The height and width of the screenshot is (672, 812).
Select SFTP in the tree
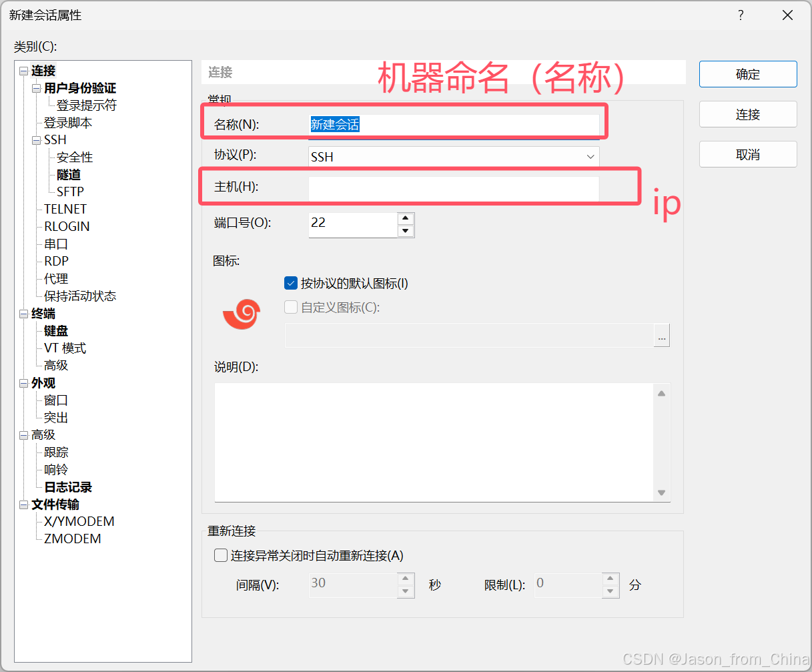coord(70,192)
